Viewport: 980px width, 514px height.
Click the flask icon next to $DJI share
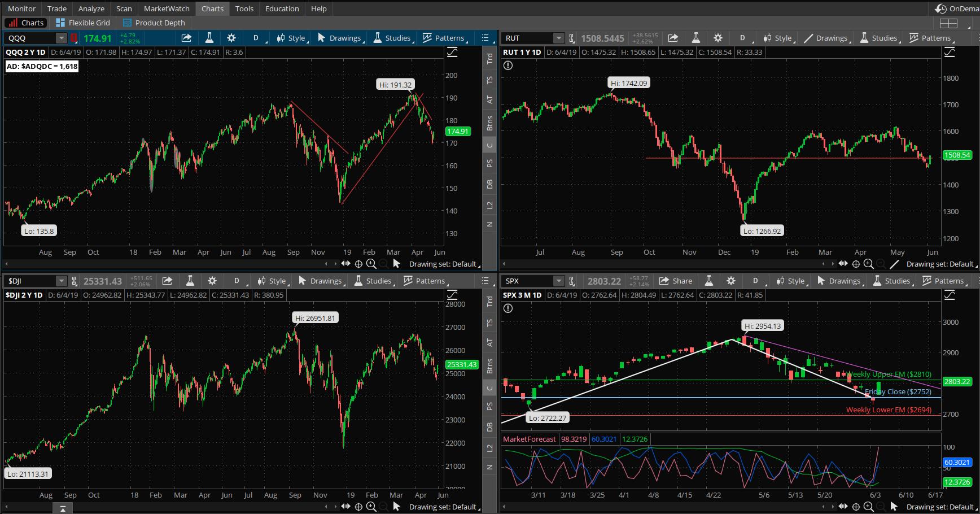click(190, 281)
